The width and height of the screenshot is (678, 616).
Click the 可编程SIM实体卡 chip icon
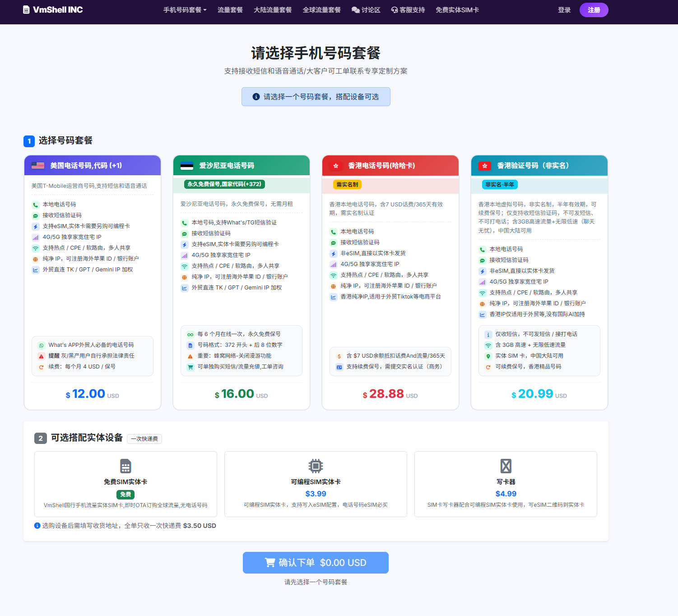pos(316,466)
